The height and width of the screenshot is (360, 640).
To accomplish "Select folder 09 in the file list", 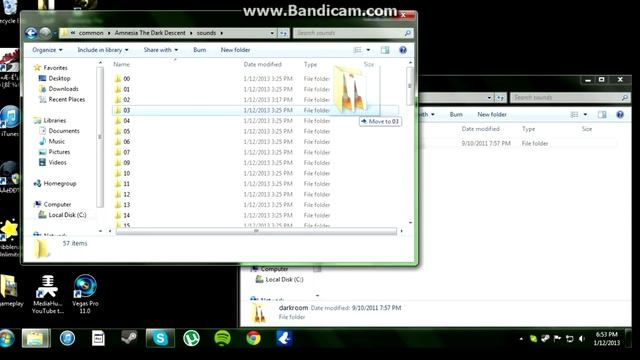I will point(127,162).
